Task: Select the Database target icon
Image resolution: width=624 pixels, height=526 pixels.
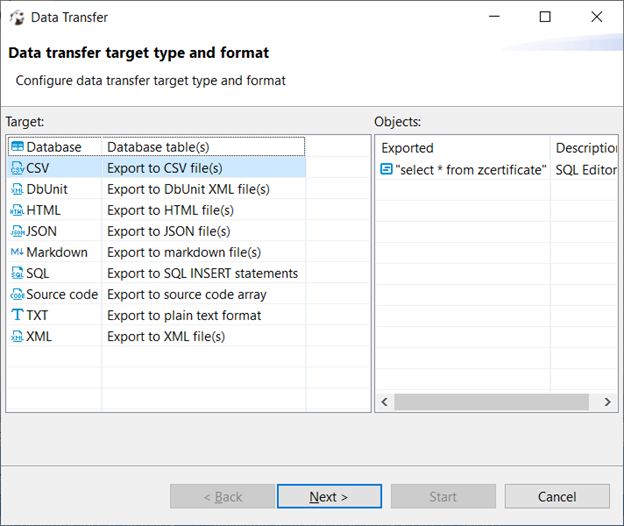Action: point(17,147)
